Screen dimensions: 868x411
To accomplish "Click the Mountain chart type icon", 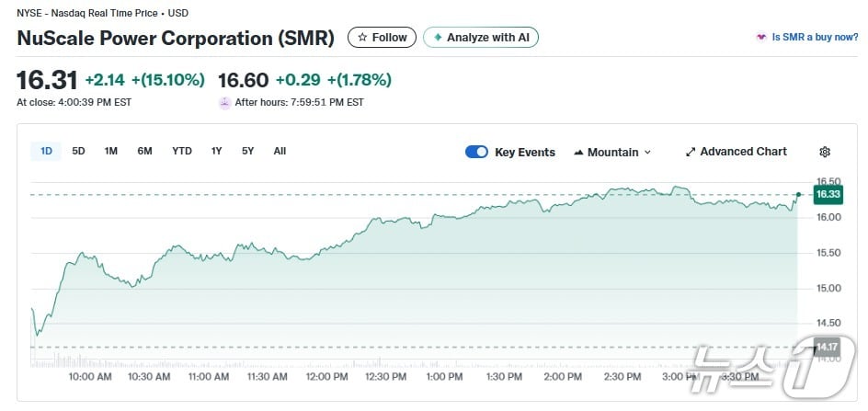I will pyautogui.click(x=578, y=152).
